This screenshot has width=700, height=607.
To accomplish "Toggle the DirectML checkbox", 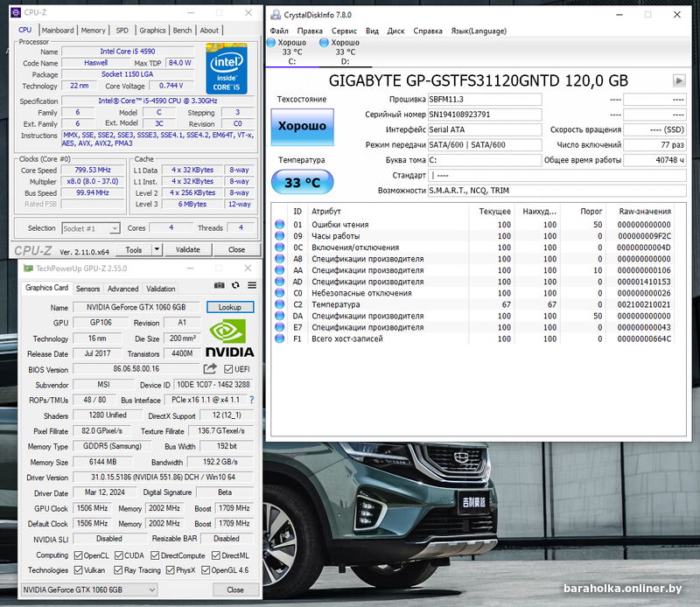I will click(x=215, y=555).
